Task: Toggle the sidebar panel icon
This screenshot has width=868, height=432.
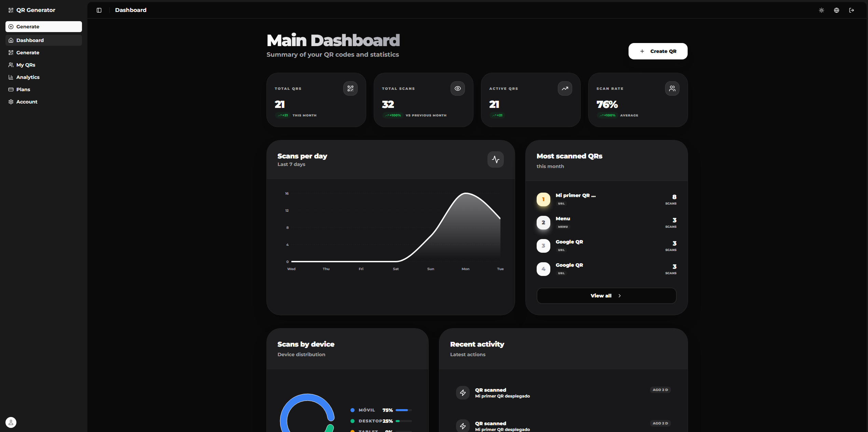Action: 99,10
